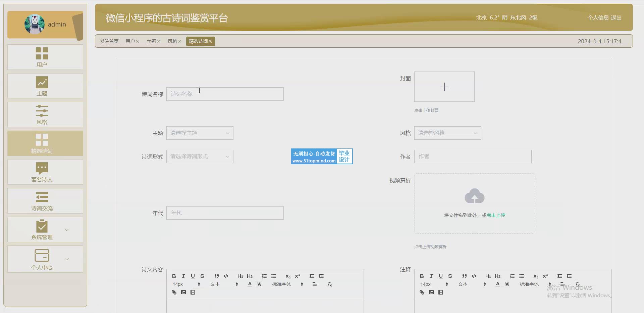Close the 风格 tab
Image resolution: width=644 pixels, height=313 pixels.
[180, 41]
